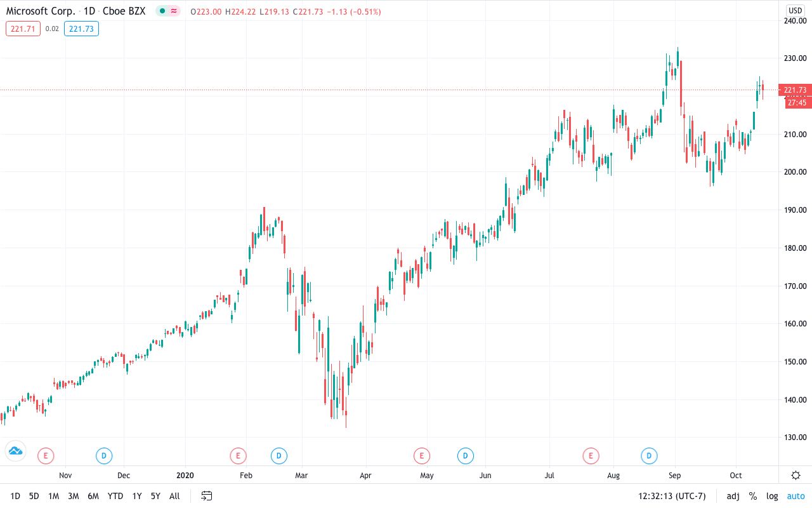
Task: Click the H224.22 high value
Action: (x=242, y=11)
